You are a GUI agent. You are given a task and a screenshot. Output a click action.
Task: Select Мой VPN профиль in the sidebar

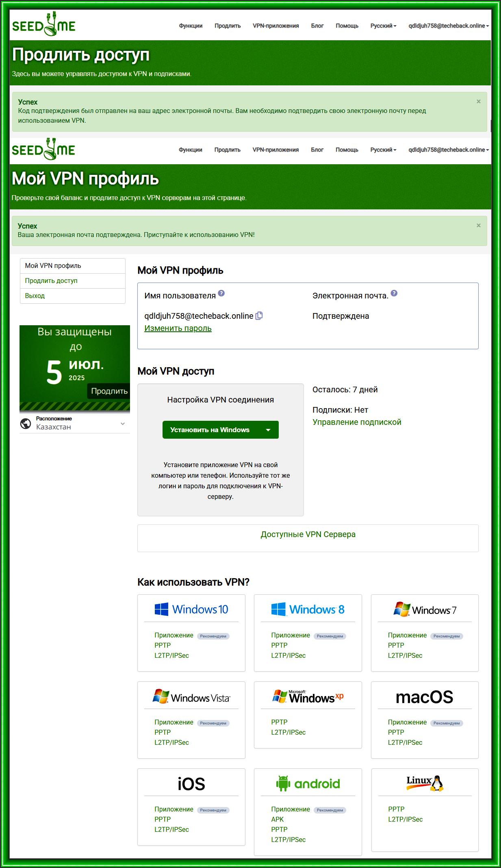pos(73,265)
